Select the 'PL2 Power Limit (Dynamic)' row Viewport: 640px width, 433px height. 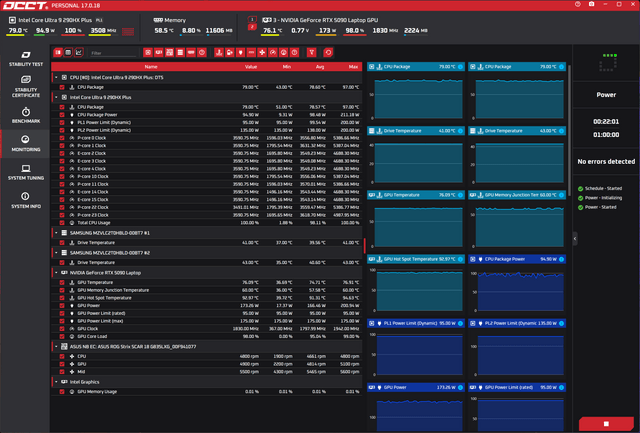(207, 130)
